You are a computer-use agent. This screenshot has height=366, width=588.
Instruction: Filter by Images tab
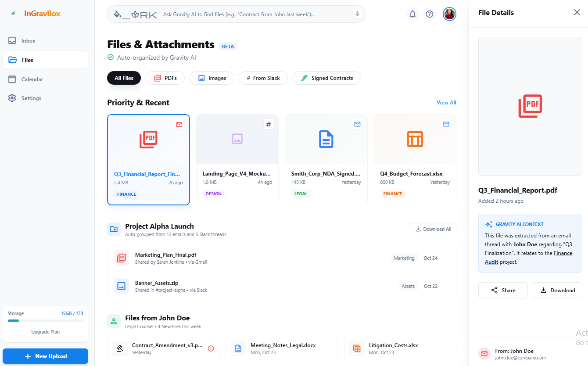point(212,78)
